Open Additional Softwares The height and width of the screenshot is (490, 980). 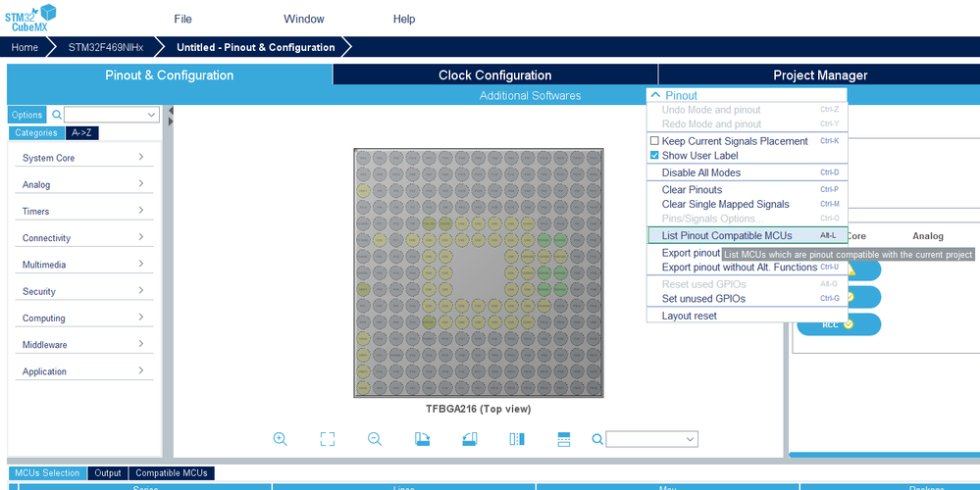[530, 95]
